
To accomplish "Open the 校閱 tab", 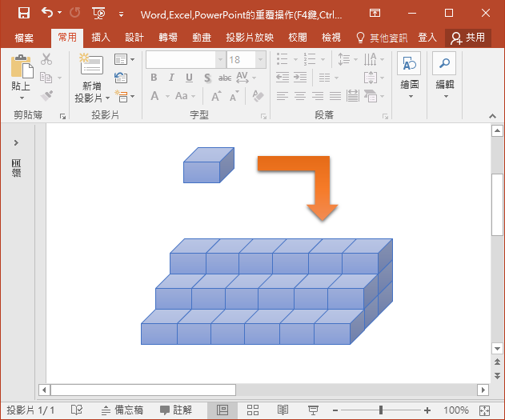I will click(x=298, y=38).
